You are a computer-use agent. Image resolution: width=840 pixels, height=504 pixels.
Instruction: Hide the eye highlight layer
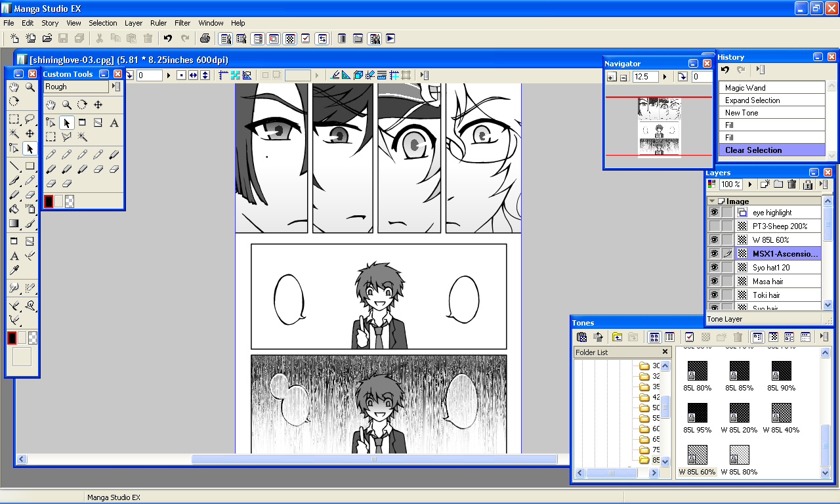pyautogui.click(x=714, y=213)
